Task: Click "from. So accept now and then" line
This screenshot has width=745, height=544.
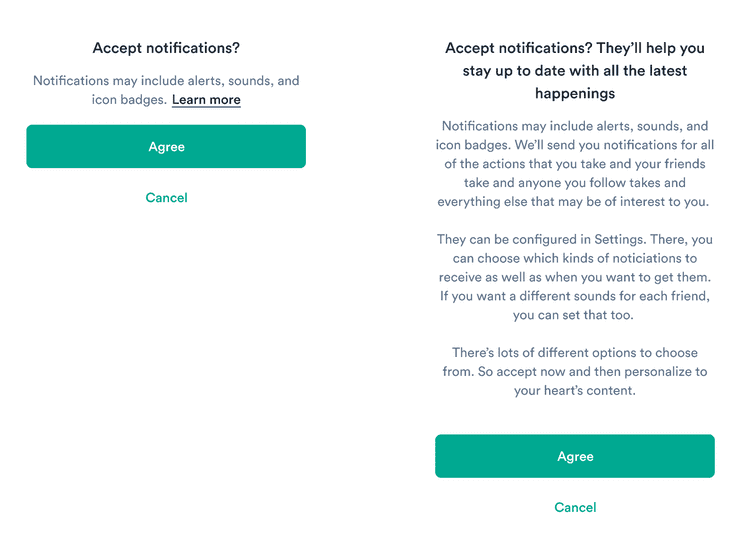Action: click(575, 372)
